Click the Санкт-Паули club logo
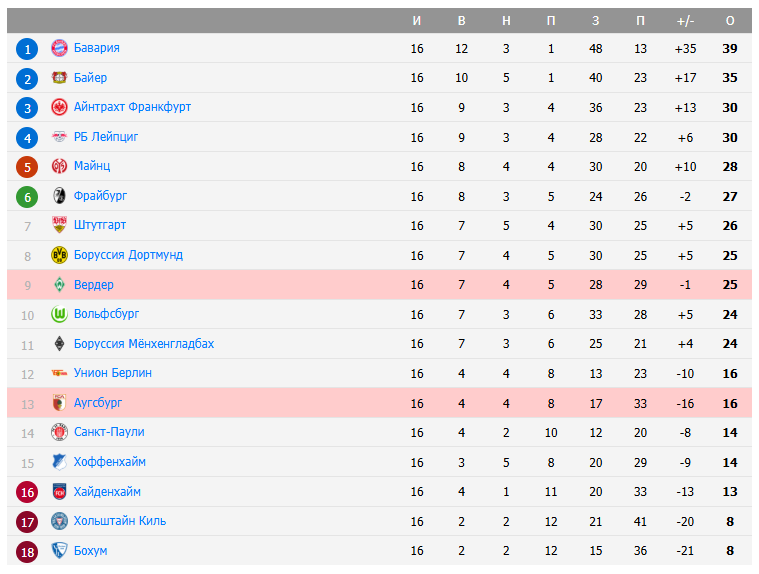The image size is (759, 574). [x=59, y=432]
